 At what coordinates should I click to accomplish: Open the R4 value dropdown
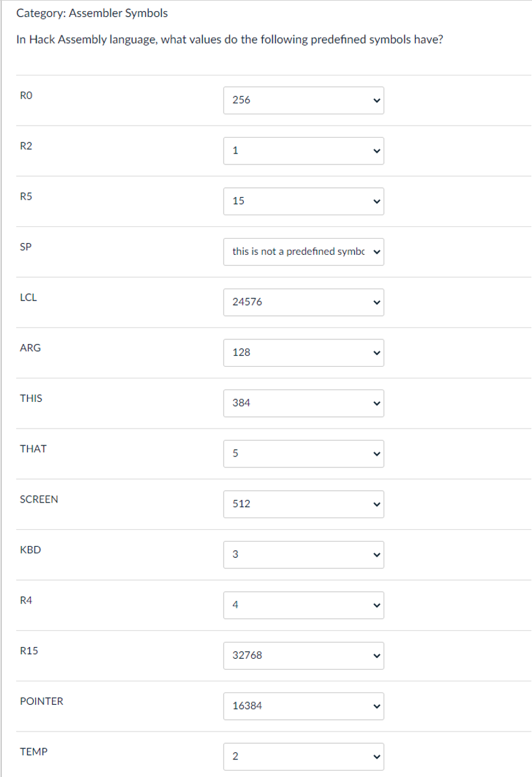coord(304,605)
